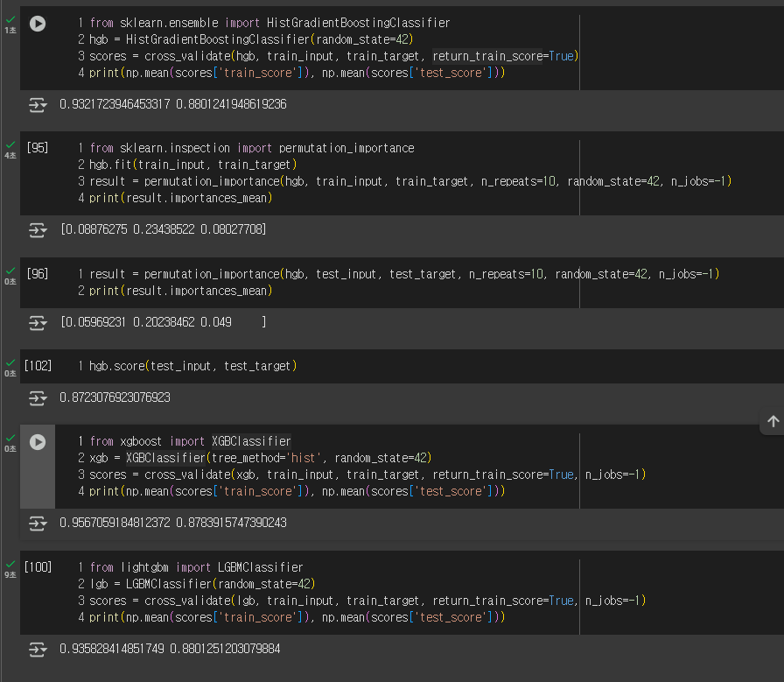Screen dimensions: 784x682
Task: Toggle output of train permutation importance cell
Action: pyautogui.click(x=38, y=229)
